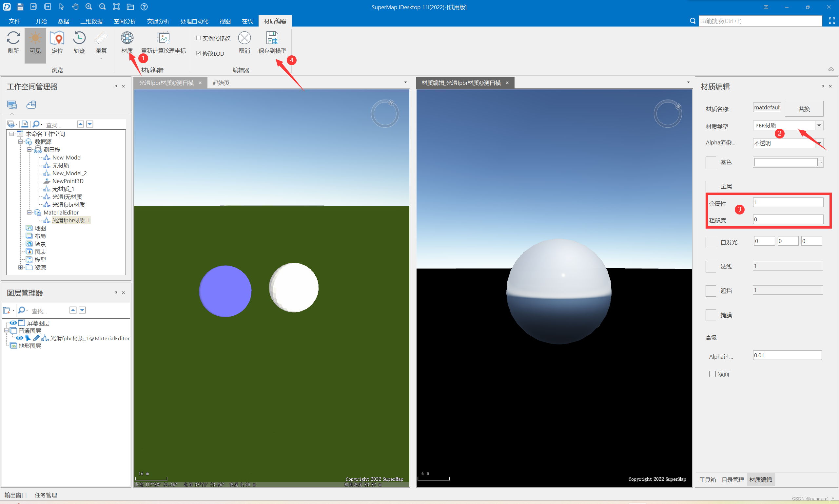Switch to 工具箱 panel at bottom
The image size is (839, 504).
pyautogui.click(x=708, y=479)
